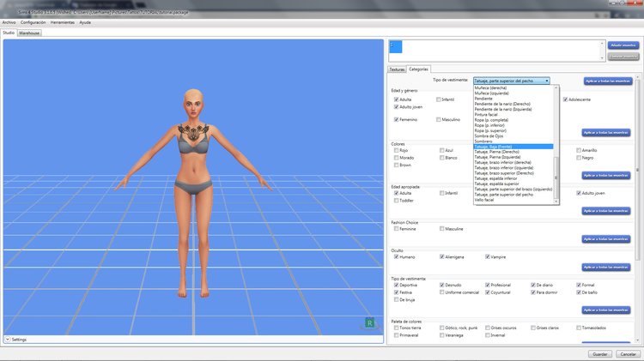Pick Pendiente de la nariz (Derecho)
Screen dimensions: 644x361
coord(502,104)
